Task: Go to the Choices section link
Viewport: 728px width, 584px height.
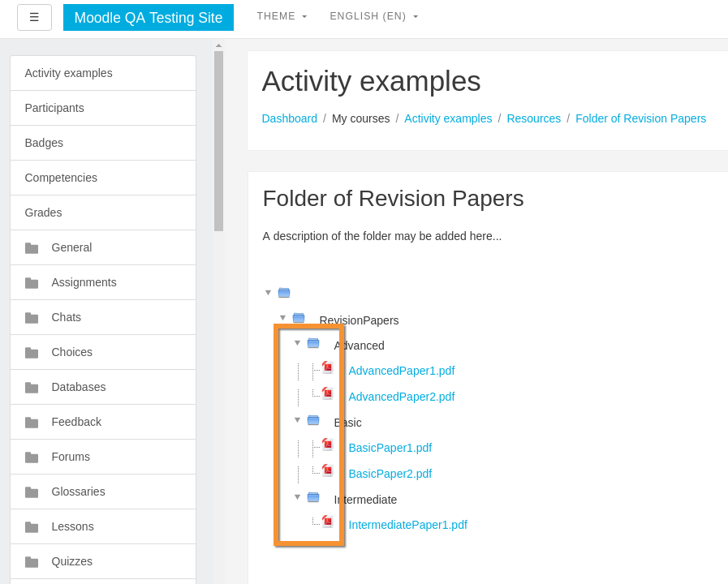Action: 72,352
